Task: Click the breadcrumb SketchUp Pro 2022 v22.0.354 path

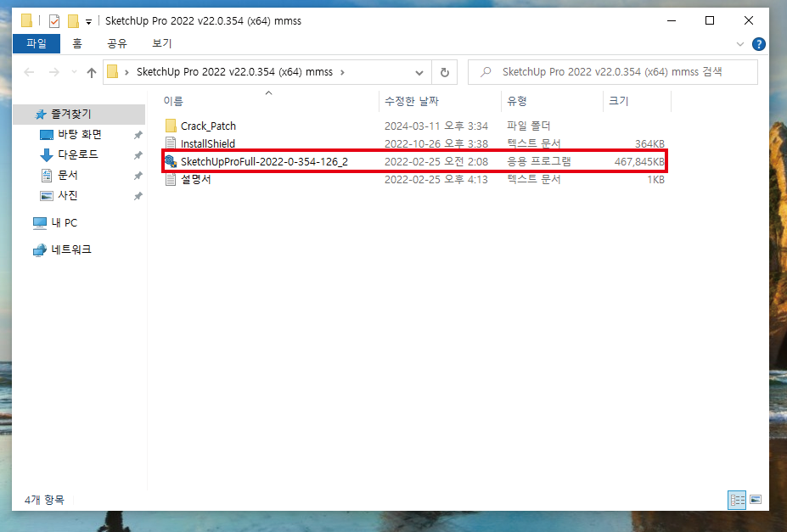Action: click(234, 72)
